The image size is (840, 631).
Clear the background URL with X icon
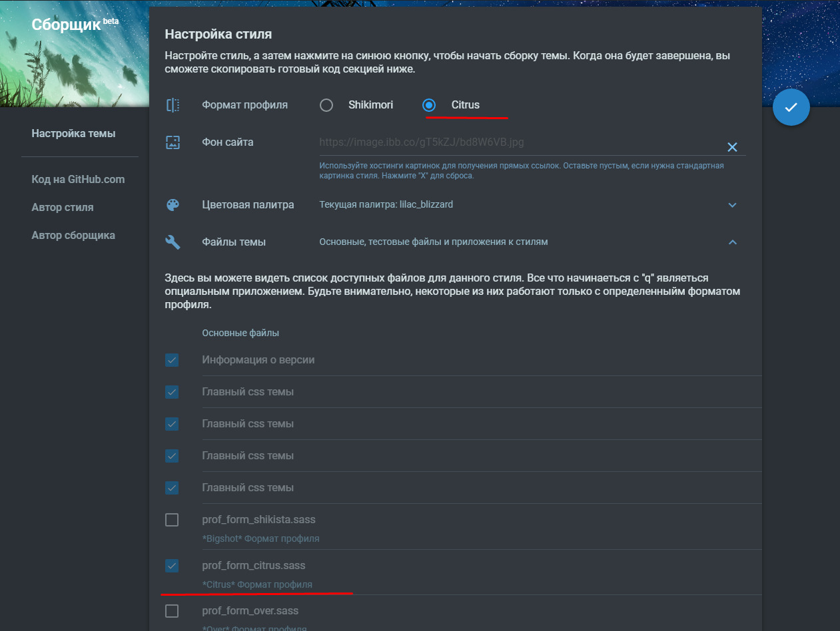click(732, 147)
